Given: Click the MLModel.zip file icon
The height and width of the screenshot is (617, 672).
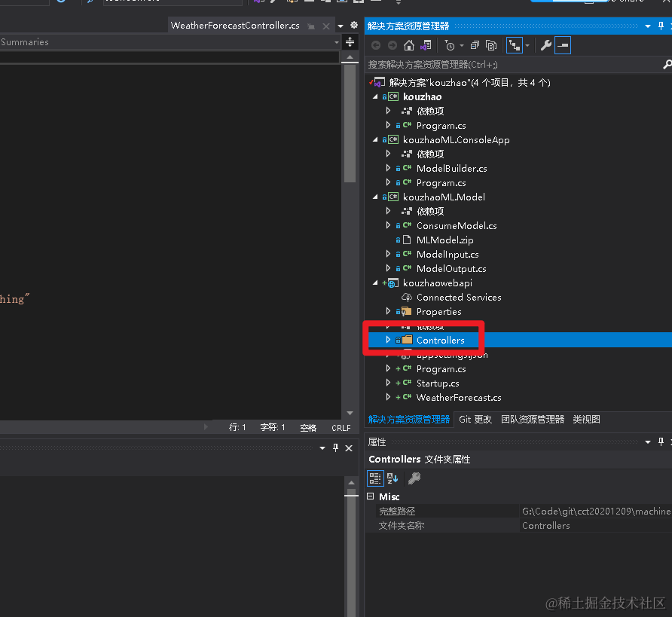Looking at the screenshot, I should [407, 240].
